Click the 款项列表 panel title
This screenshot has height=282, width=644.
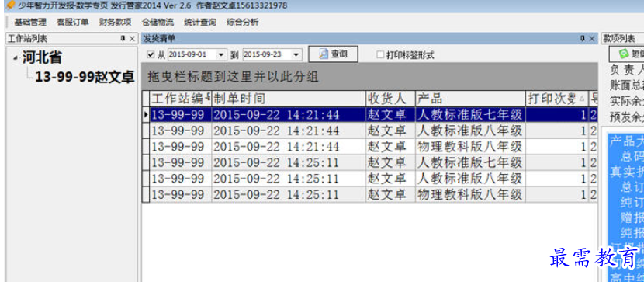coord(618,38)
